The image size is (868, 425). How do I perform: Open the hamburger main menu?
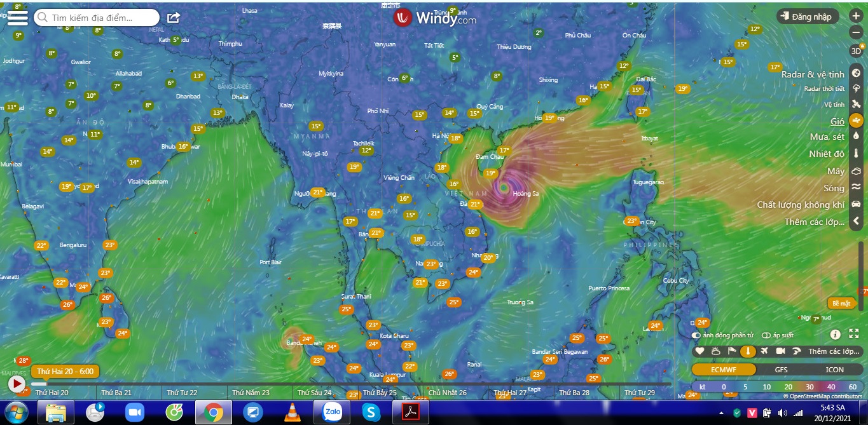(x=17, y=17)
